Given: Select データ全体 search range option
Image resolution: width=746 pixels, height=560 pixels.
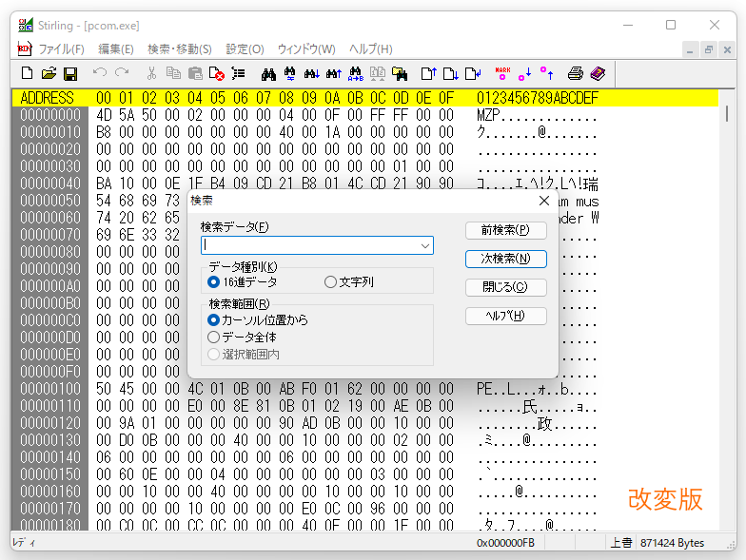Looking at the screenshot, I should pos(213,337).
